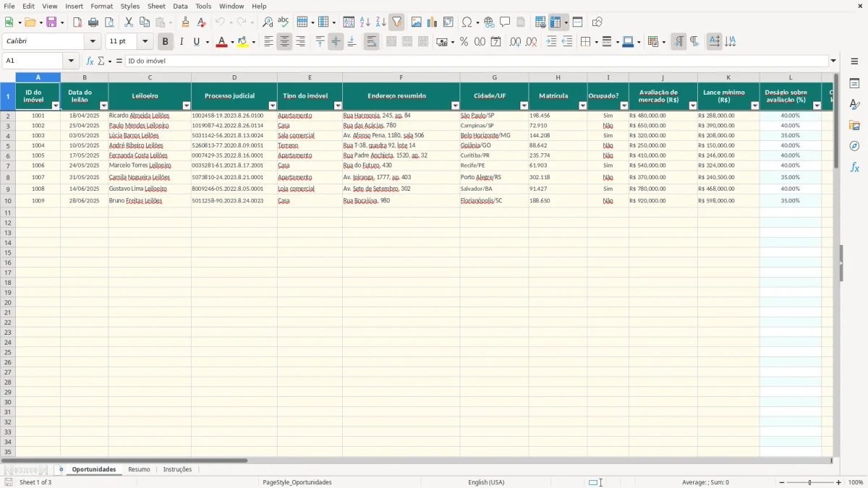Open the Sheet menu
The image size is (868, 488).
tap(156, 6)
